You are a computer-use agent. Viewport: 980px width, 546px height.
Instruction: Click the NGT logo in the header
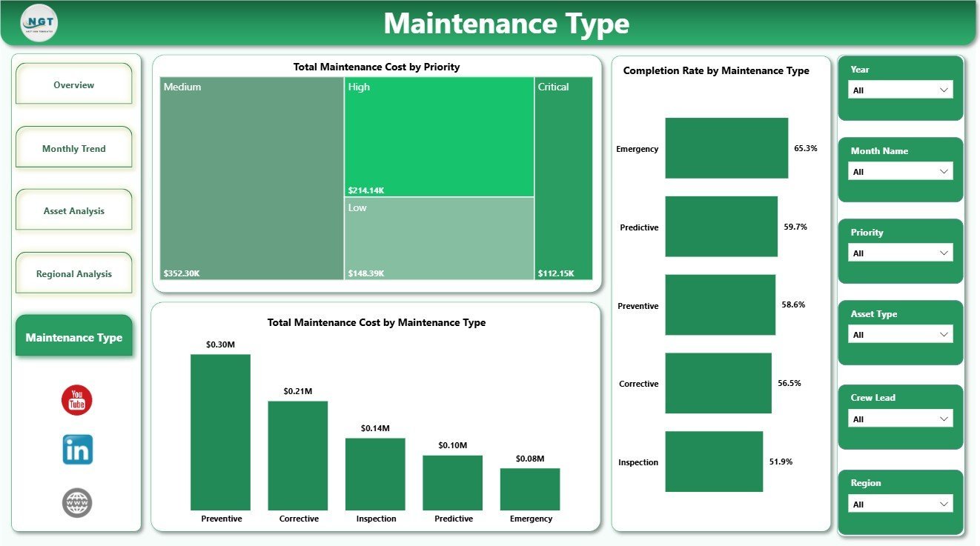coord(39,23)
